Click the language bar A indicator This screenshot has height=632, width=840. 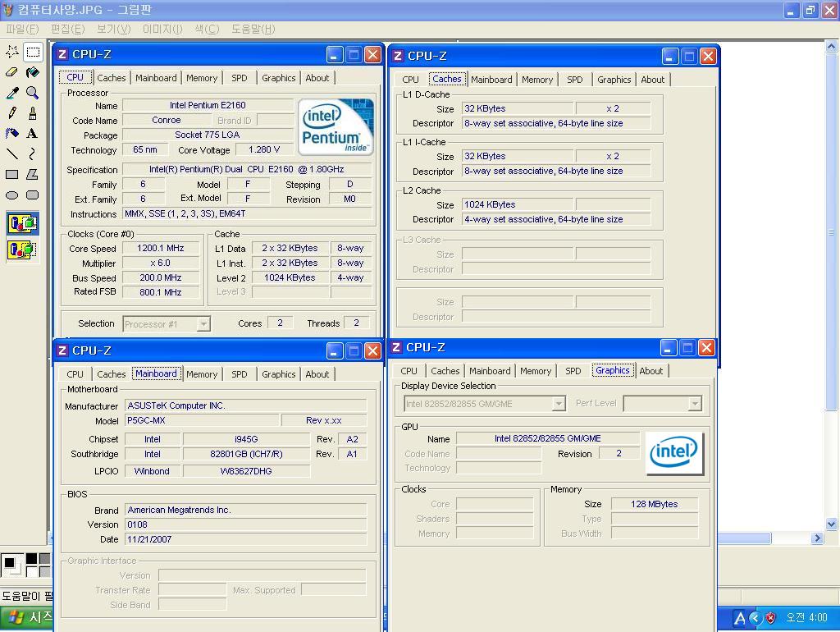click(740, 618)
